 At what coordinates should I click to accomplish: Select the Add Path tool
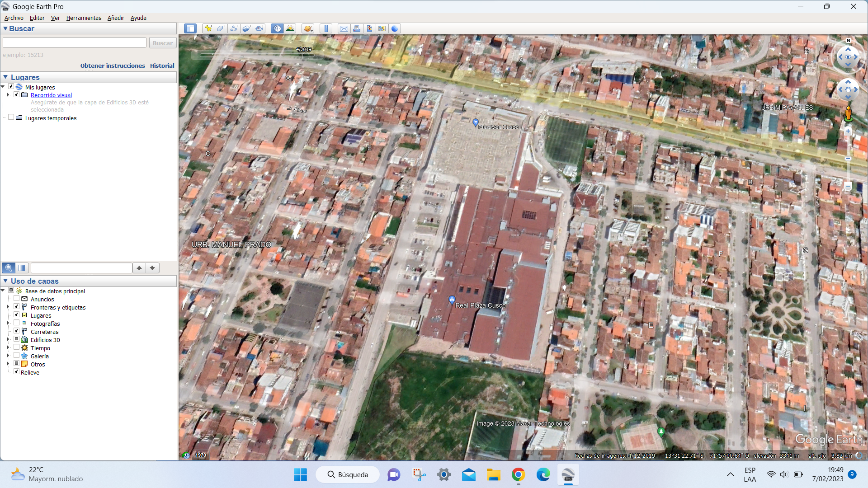click(x=234, y=28)
